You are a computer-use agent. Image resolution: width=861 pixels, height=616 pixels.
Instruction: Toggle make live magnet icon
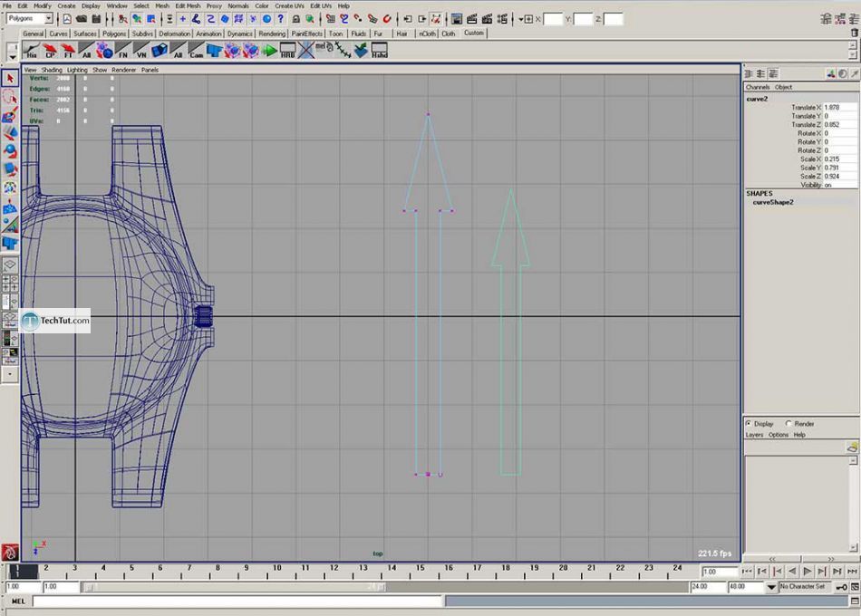pos(387,19)
